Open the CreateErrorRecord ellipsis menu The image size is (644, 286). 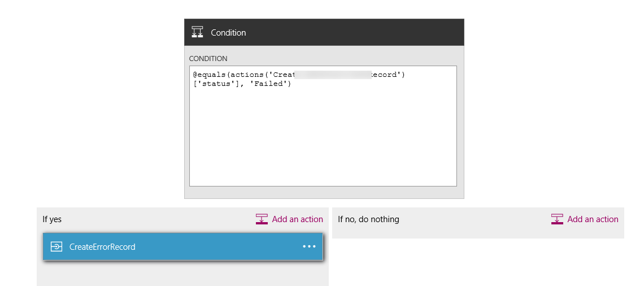pyautogui.click(x=309, y=246)
